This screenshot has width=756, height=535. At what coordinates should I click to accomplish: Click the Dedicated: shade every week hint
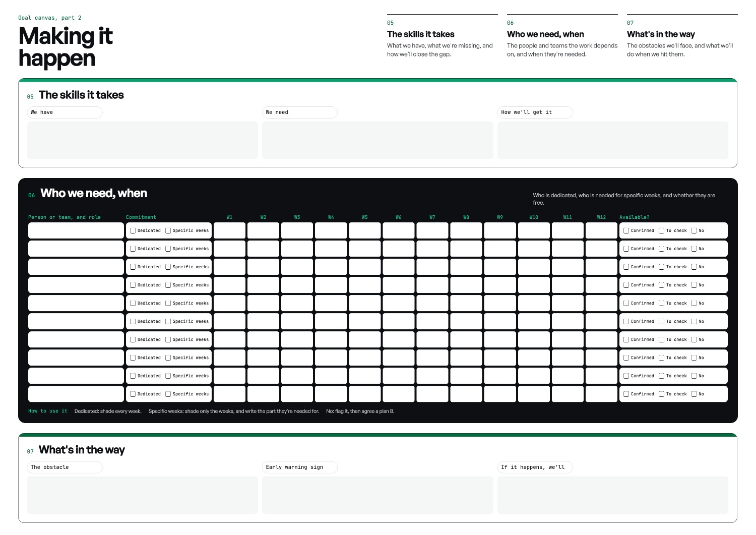[108, 411]
